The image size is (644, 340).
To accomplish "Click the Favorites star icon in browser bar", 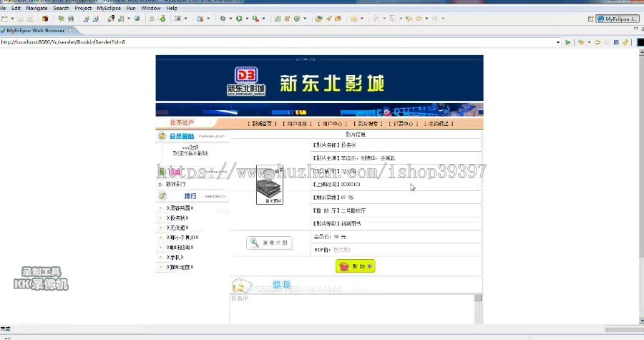I will click(581, 42).
